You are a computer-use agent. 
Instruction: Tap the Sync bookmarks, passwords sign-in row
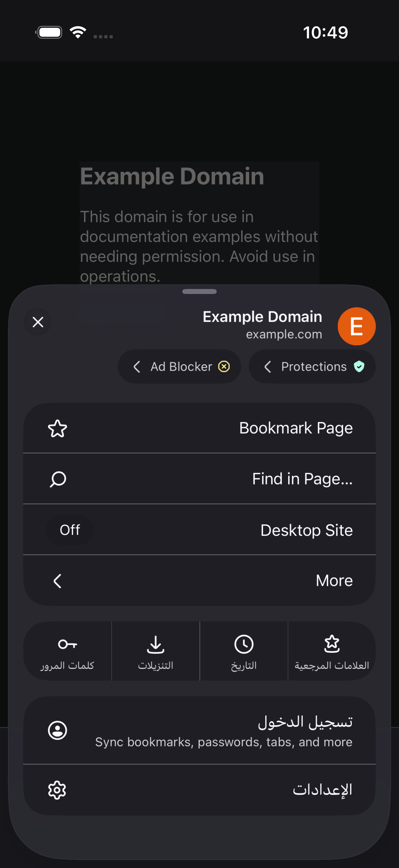pos(199,730)
